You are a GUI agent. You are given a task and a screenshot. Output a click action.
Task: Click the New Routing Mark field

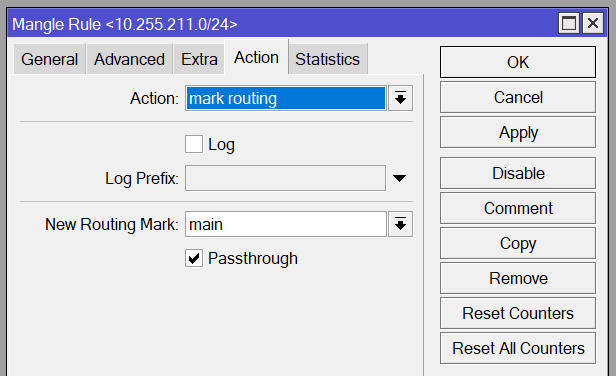coord(286,224)
